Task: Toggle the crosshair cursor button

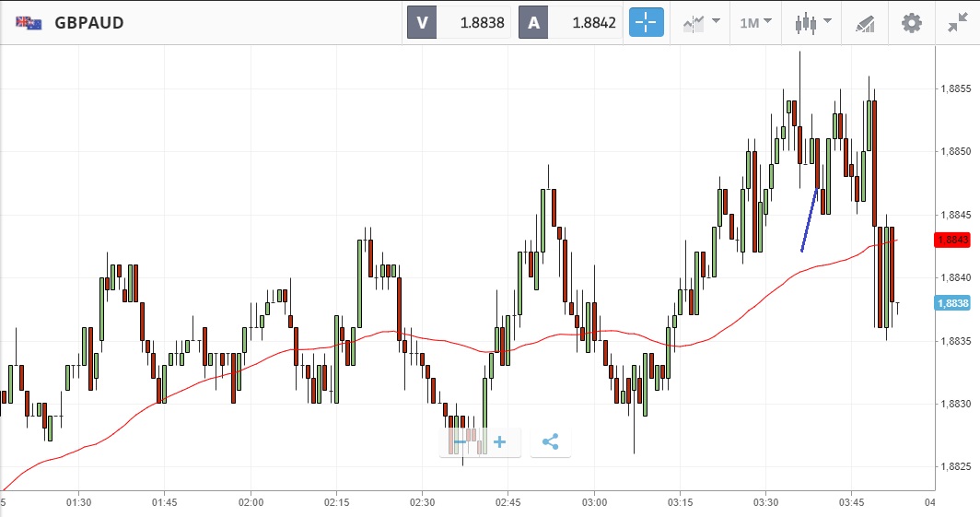Action: pyautogui.click(x=647, y=22)
